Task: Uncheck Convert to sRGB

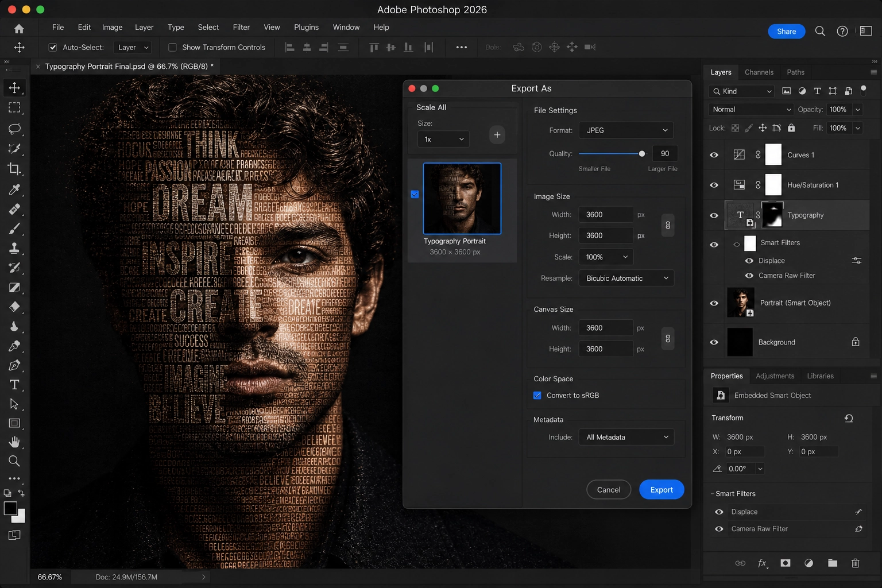Action: (x=537, y=396)
